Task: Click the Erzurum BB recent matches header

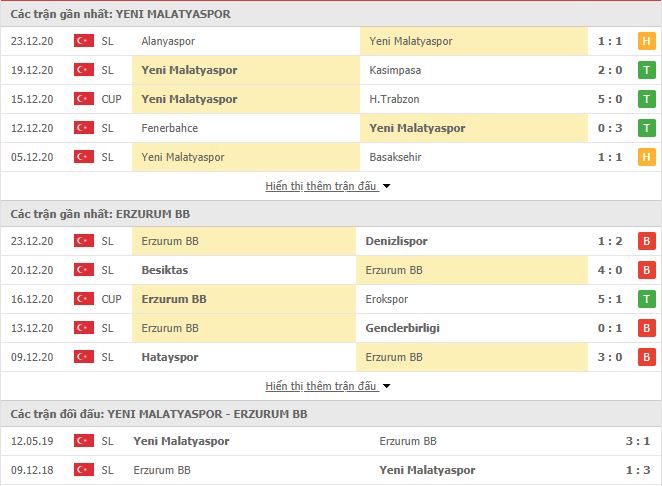Action: [x=331, y=214]
